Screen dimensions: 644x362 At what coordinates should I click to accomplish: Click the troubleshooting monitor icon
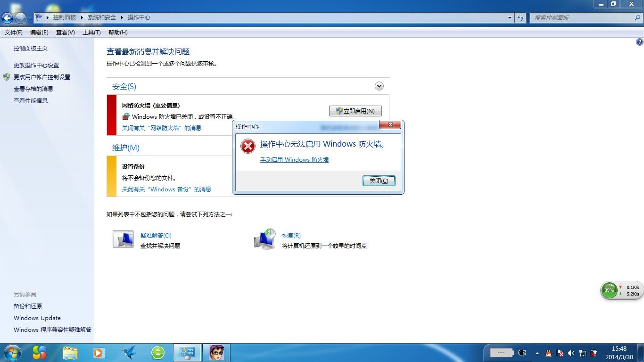123,239
